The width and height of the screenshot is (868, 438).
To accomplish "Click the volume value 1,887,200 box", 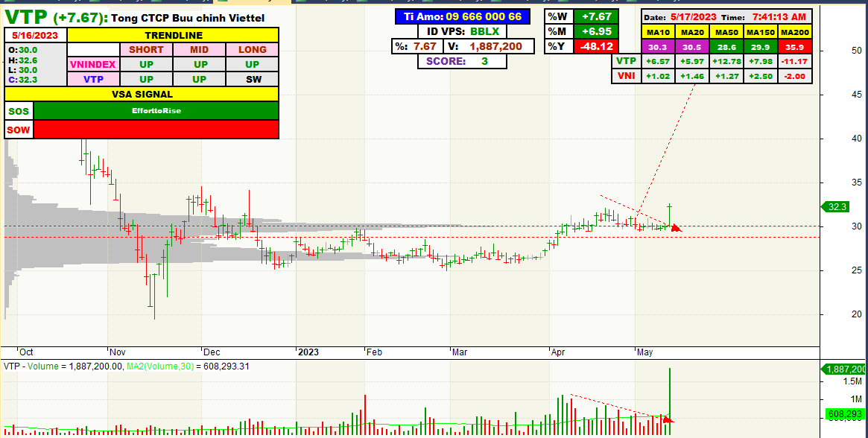I will click(487, 46).
